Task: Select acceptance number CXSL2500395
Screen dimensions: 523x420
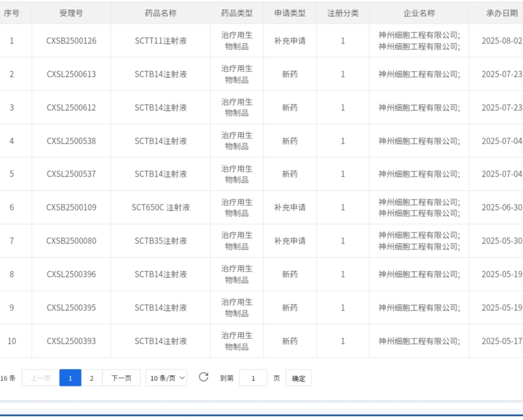Action: tap(71, 307)
